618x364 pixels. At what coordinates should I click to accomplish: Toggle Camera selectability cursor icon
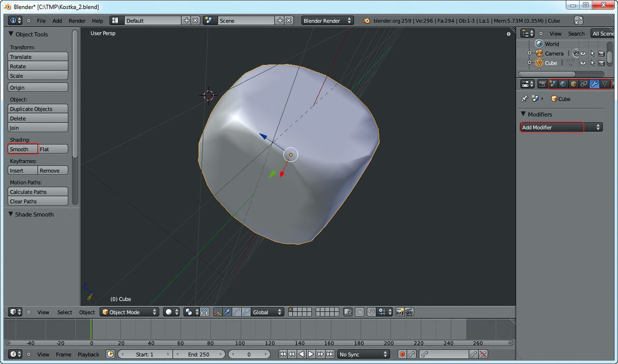tap(592, 53)
